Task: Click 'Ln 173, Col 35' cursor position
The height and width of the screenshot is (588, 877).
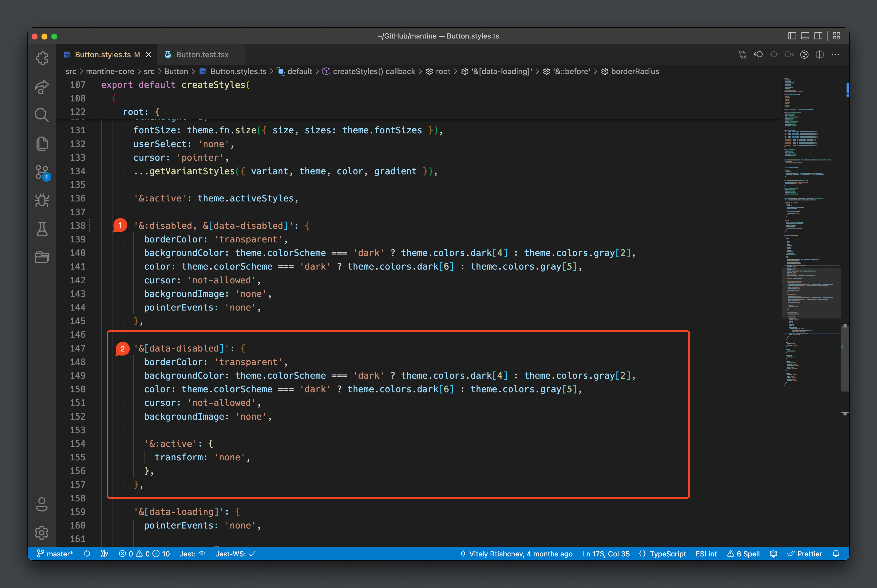Action: click(606, 554)
